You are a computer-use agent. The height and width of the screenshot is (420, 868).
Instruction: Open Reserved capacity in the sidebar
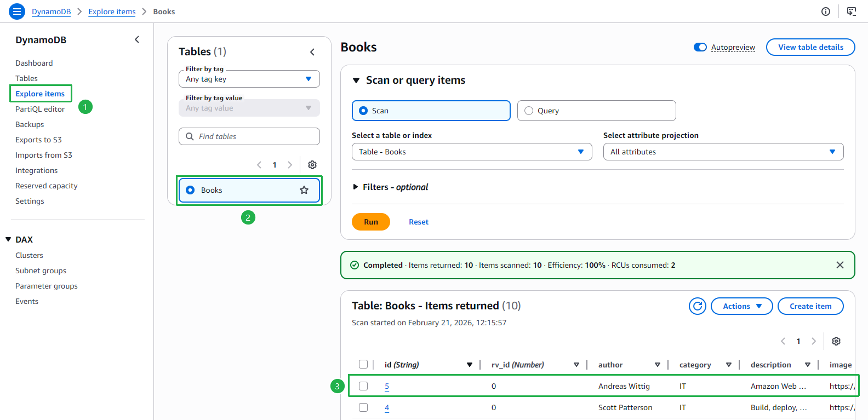pos(47,186)
